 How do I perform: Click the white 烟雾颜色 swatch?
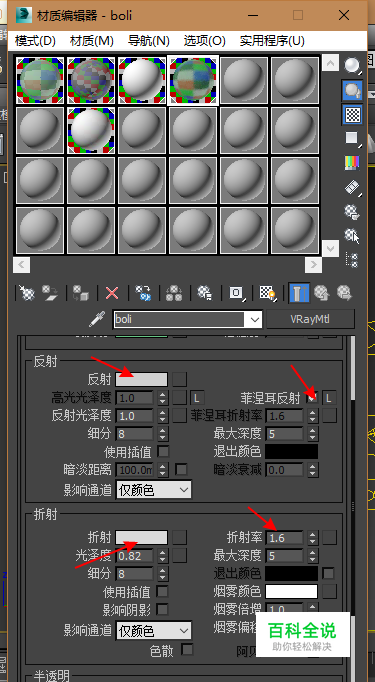click(291, 592)
